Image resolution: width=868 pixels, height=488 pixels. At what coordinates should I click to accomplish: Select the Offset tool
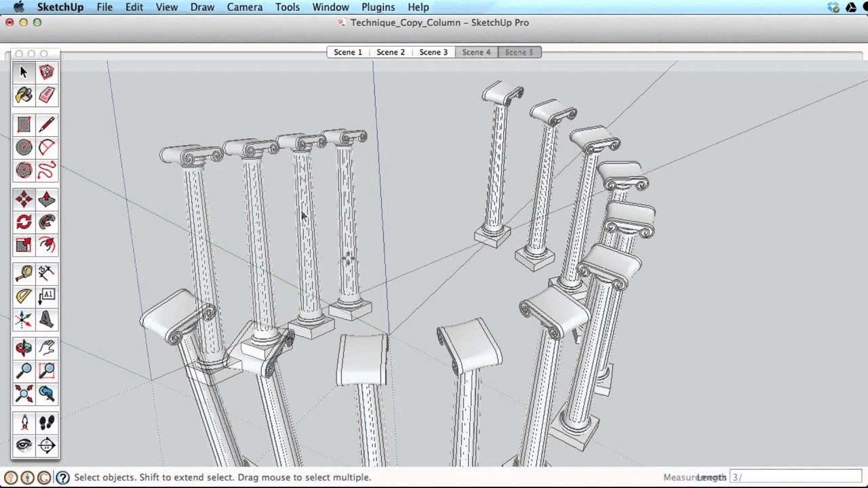(x=46, y=244)
